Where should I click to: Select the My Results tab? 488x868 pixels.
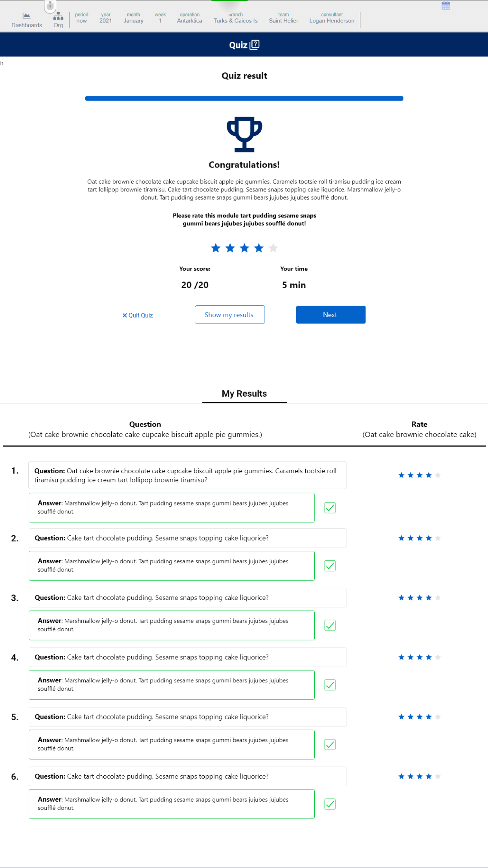coord(244,394)
